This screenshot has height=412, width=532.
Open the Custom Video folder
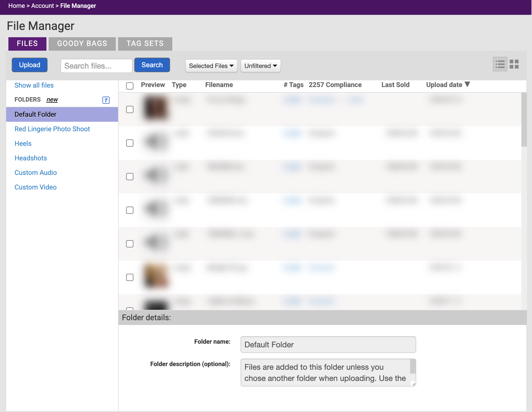tap(36, 187)
